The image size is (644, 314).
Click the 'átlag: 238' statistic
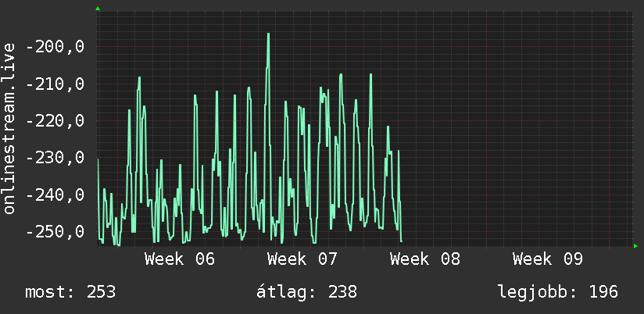[307, 292]
